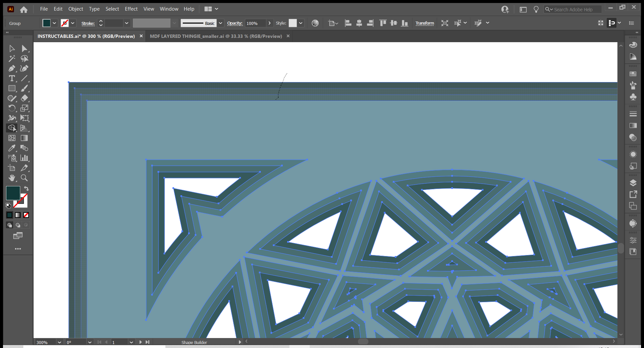Set paint mode to Gradient
Image resolution: width=644 pixels, height=348 pixels.
(x=18, y=215)
